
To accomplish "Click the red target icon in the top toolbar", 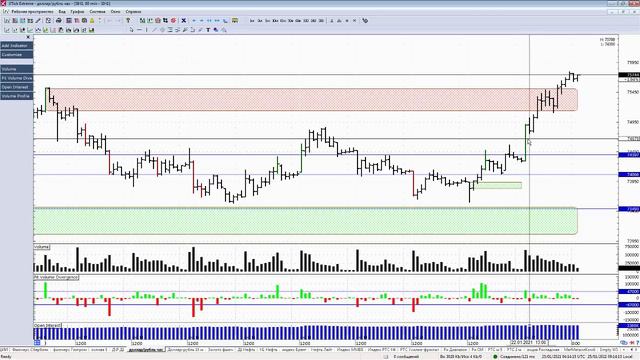I will [x=173, y=20].
